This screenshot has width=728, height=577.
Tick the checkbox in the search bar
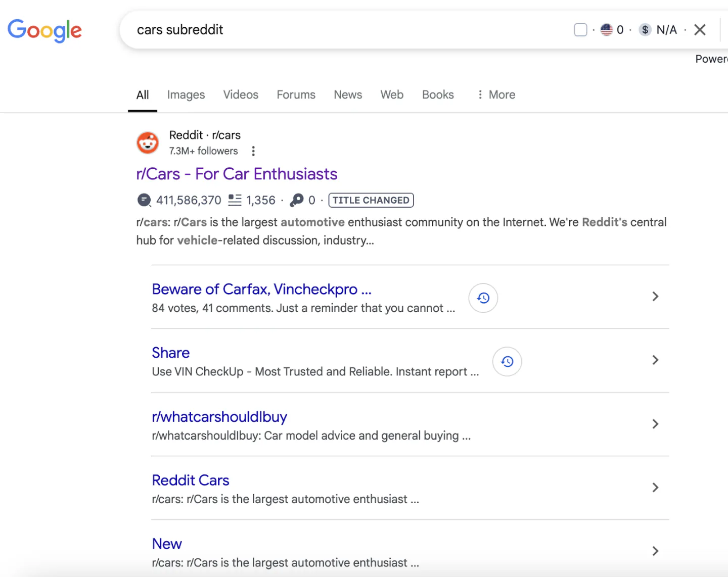click(580, 30)
